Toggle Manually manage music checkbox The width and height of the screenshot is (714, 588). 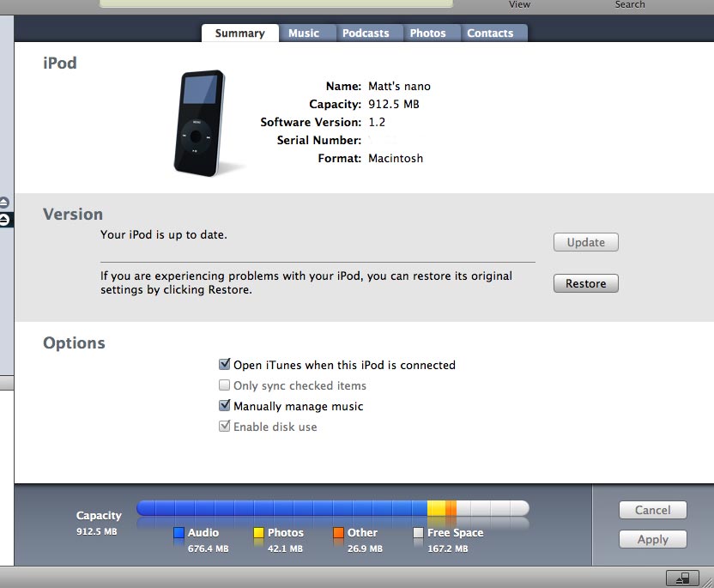click(225, 405)
